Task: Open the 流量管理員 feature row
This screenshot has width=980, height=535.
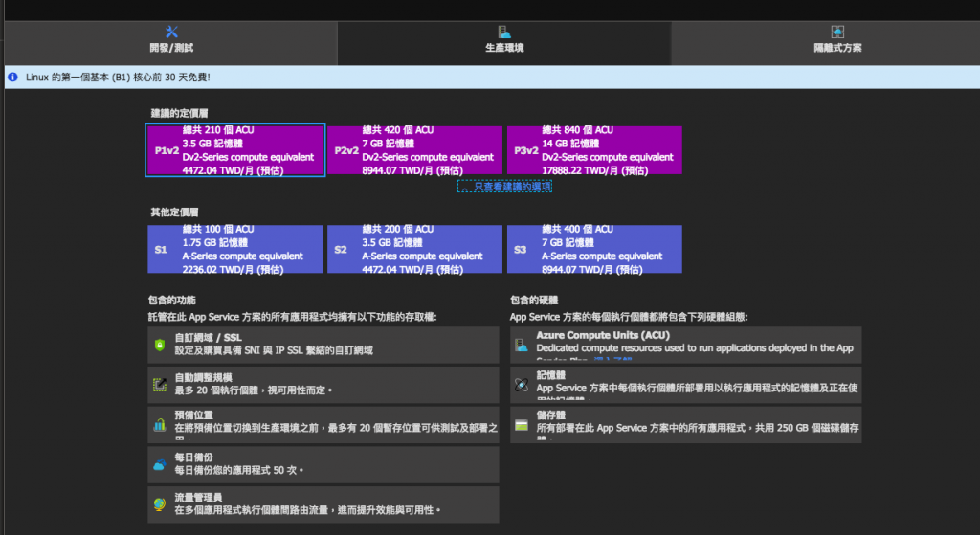Action: pos(323,504)
